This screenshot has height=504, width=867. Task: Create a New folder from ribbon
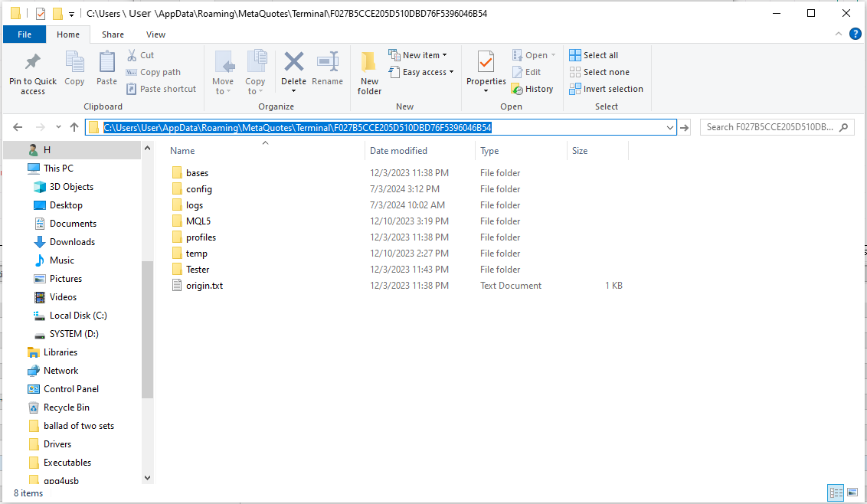coord(369,73)
